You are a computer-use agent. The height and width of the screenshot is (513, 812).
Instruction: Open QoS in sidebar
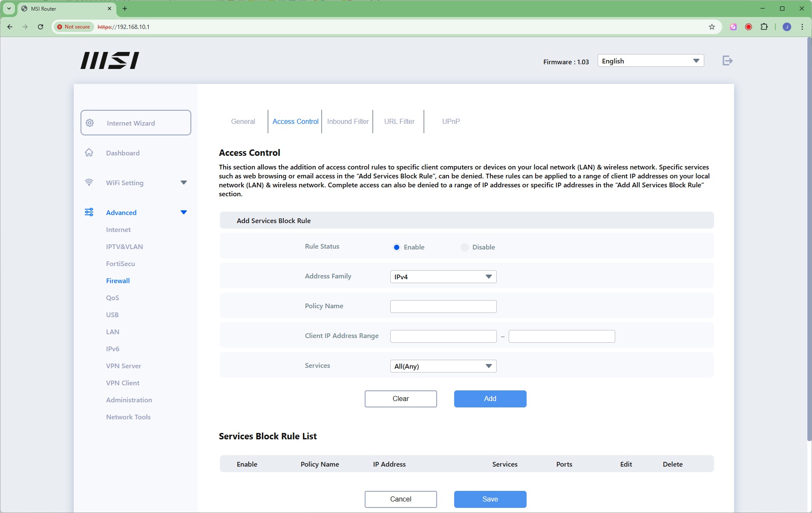[x=112, y=298]
